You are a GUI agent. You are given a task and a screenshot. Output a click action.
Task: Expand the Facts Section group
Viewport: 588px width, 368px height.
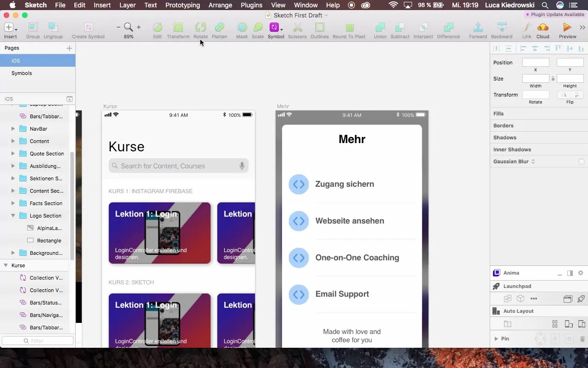(13, 203)
